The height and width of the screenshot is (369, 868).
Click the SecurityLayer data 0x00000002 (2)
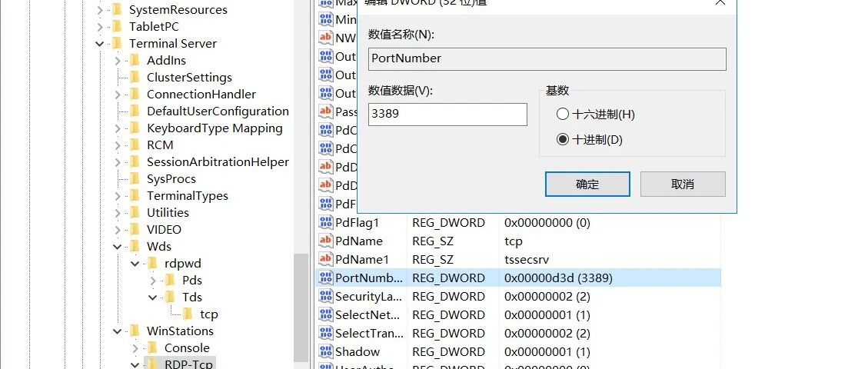point(547,297)
